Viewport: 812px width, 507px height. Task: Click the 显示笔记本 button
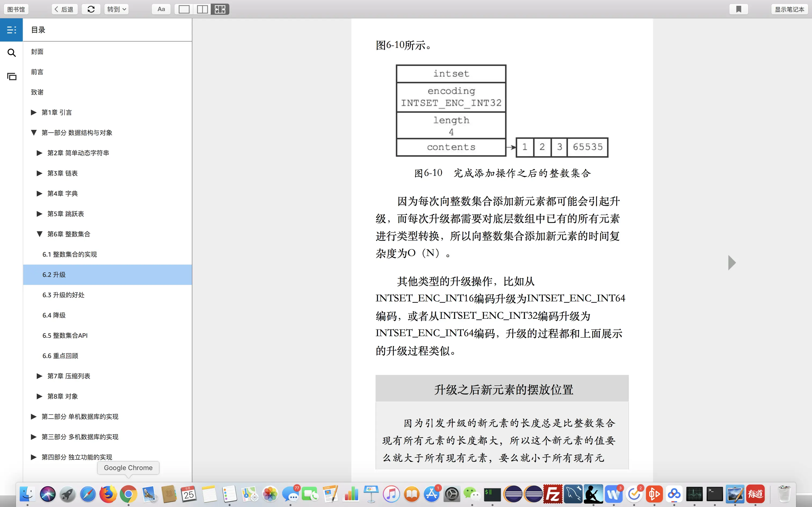click(x=789, y=9)
